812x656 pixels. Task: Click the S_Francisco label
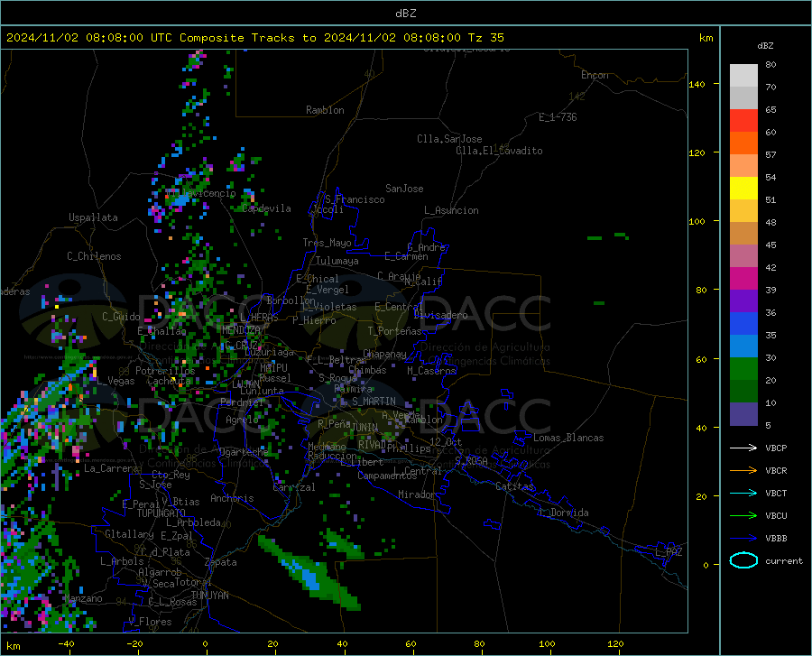355,199
